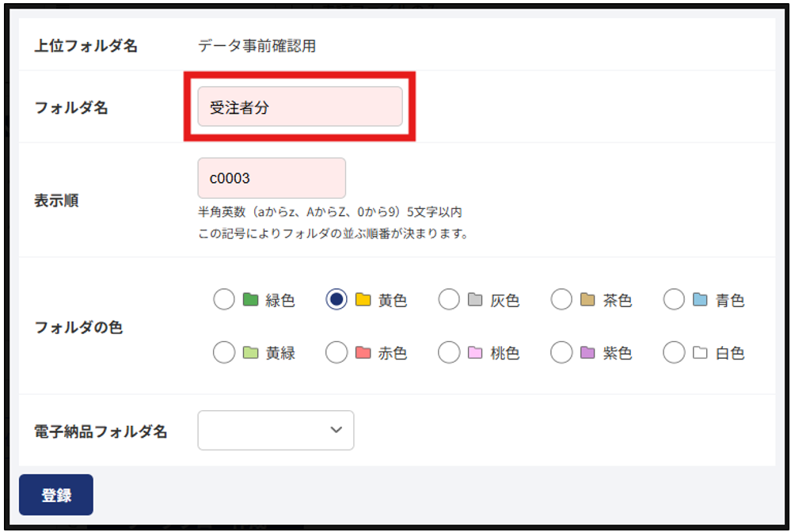Viewport: 791px width, 532px height.
Task: Open the 電子納品フォルダ名 dropdown
Action: click(x=276, y=430)
